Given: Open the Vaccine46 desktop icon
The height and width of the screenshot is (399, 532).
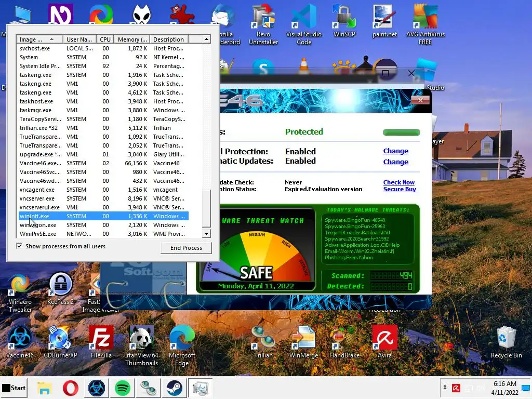Looking at the screenshot, I should click(x=20, y=342).
